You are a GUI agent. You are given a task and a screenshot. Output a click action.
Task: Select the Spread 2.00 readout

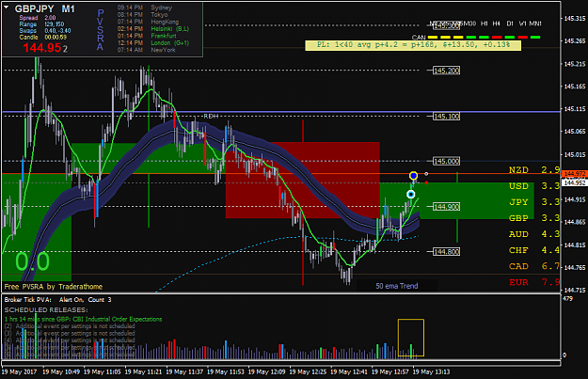(38, 18)
